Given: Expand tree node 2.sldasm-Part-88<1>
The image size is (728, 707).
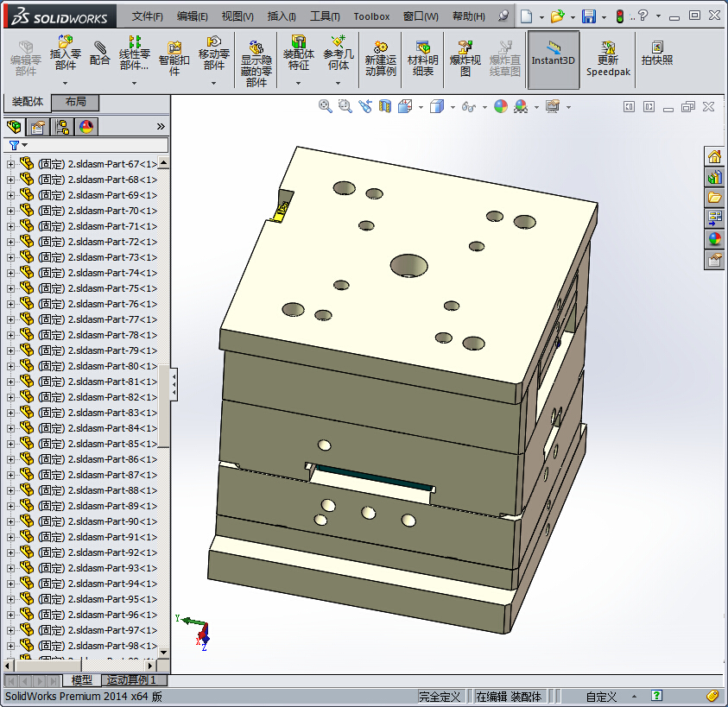Looking at the screenshot, I should click(x=10, y=490).
